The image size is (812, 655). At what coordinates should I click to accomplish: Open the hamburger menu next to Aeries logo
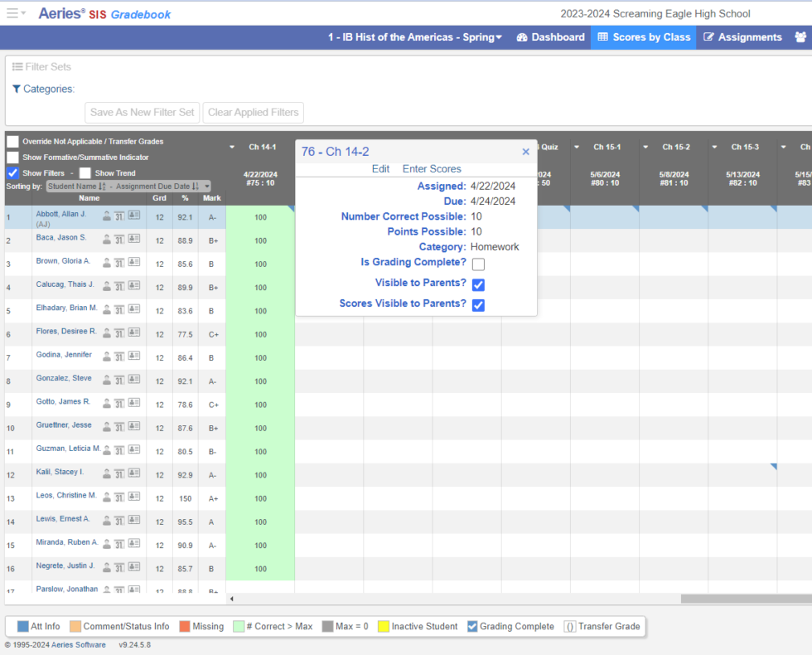click(x=12, y=13)
